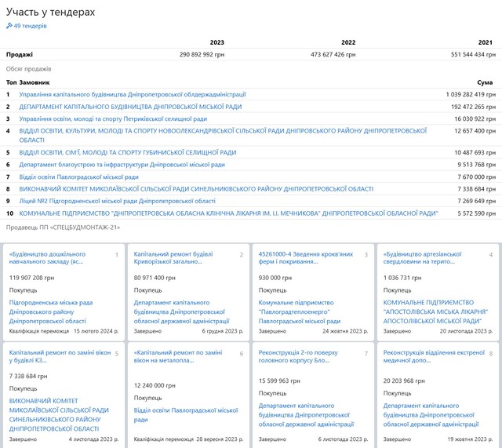Open Управління капітального будівництва Дніпропетровської облдержадміністрації

coord(133,94)
